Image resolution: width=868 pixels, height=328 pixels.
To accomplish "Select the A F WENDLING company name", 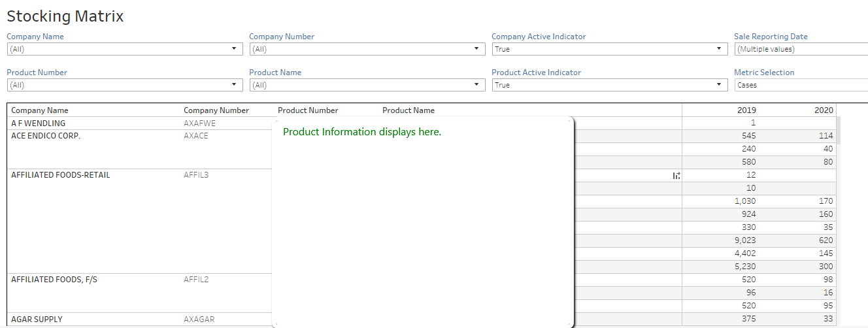I will [x=39, y=123].
